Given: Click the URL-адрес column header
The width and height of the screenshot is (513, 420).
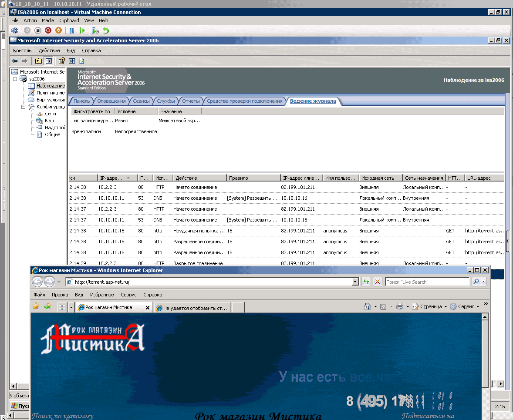Looking at the screenshot, I should tap(484, 178).
